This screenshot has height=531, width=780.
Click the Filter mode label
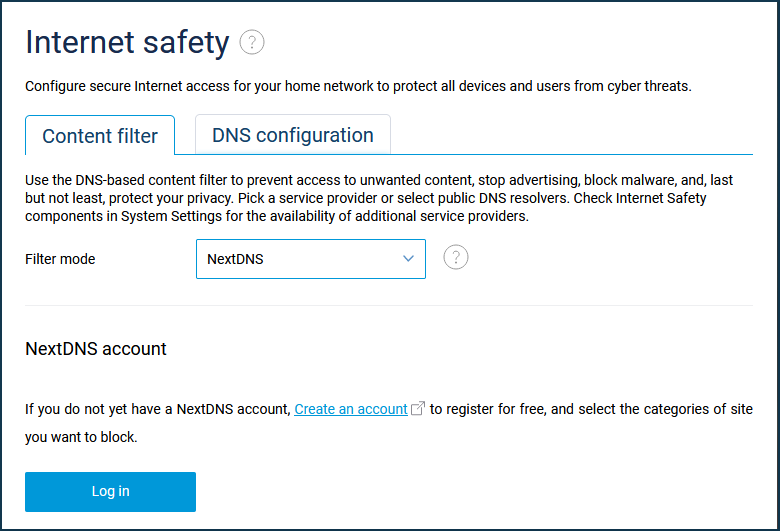pos(60,259)
